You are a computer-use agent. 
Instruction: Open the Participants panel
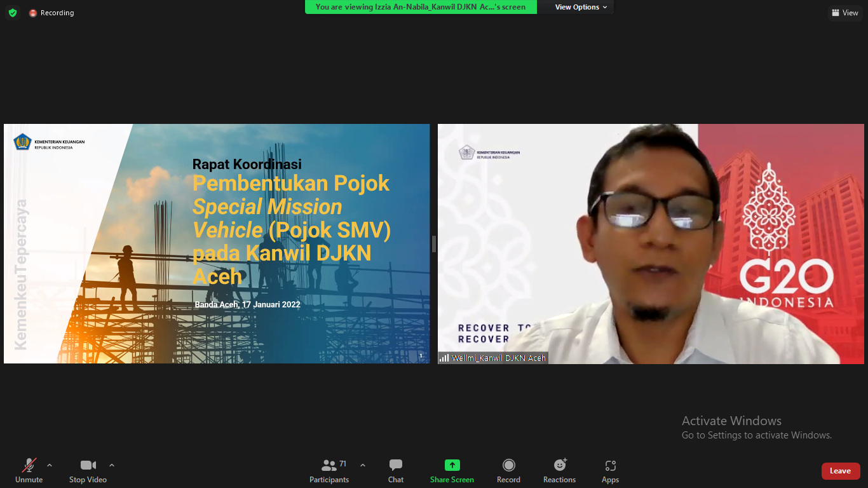[329, 471]
